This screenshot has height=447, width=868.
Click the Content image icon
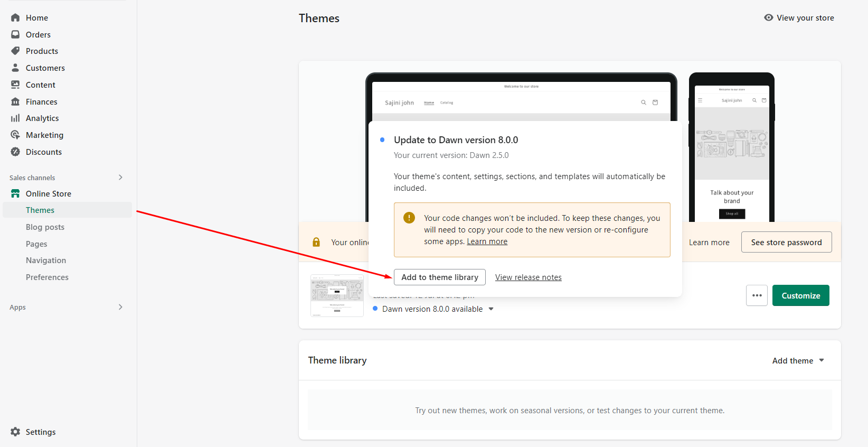click(15, 85)
